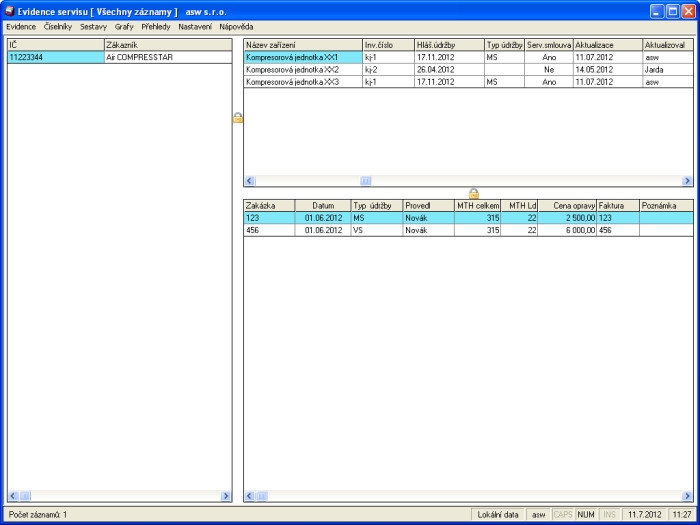The width and height of the screenshot is (700, 525).
Task: Select the Air COMPRESSTAR customer cell
Action: [168, 57]
